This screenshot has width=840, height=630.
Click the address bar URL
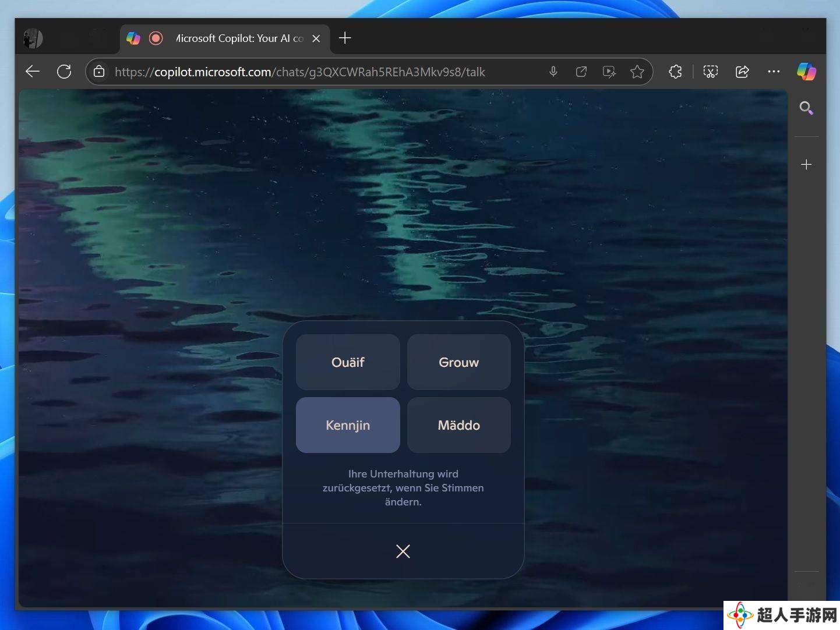300,72
